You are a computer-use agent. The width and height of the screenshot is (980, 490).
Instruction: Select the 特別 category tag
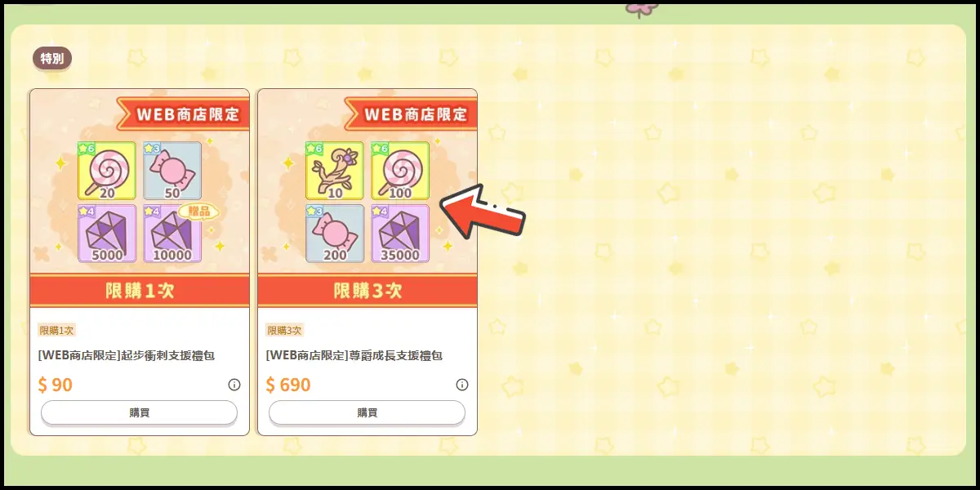click(x=52, y=58)
